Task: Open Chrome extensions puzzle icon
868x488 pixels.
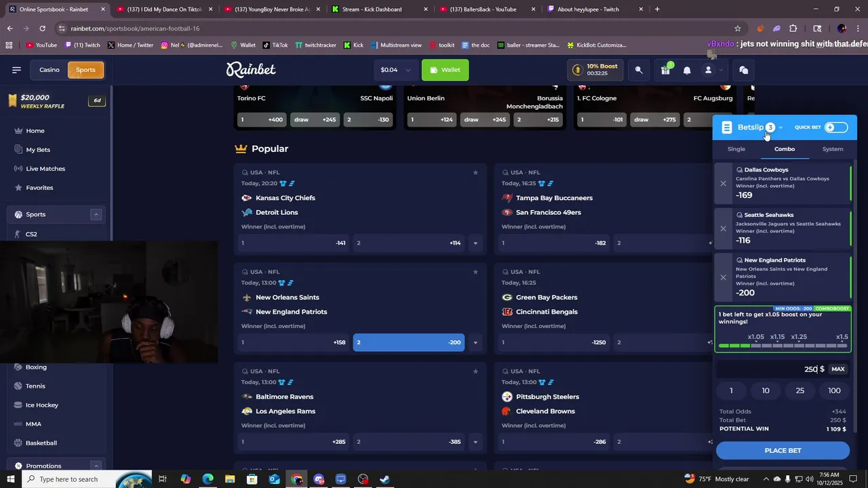Action: click(x=793, y=28)
